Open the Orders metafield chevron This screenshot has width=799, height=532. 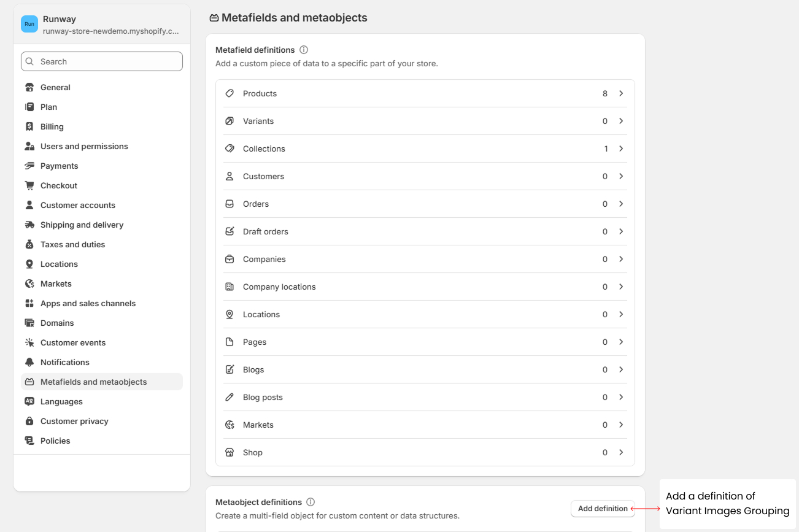coord(621,204)
